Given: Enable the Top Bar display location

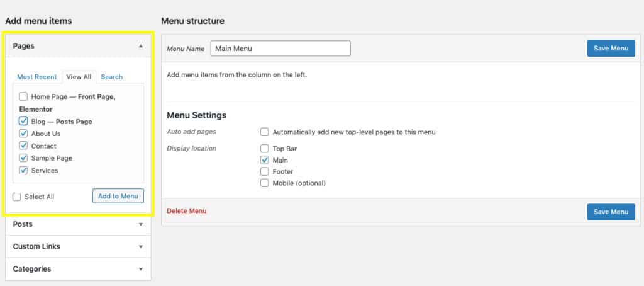Looking at the screenshot, I should [x=265, y=149].
